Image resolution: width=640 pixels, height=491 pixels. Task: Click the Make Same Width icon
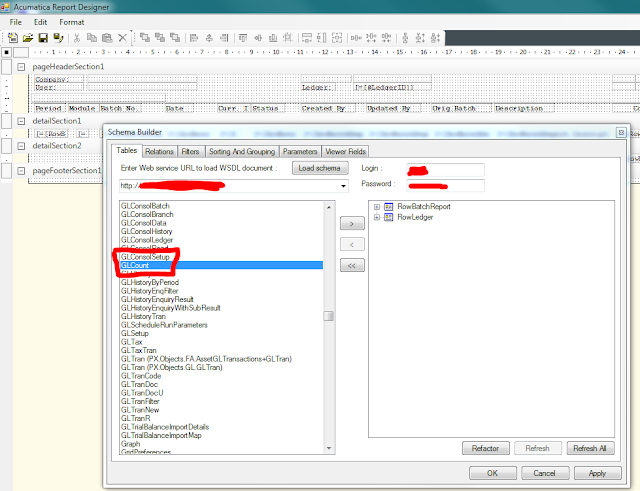coord(307,38)
